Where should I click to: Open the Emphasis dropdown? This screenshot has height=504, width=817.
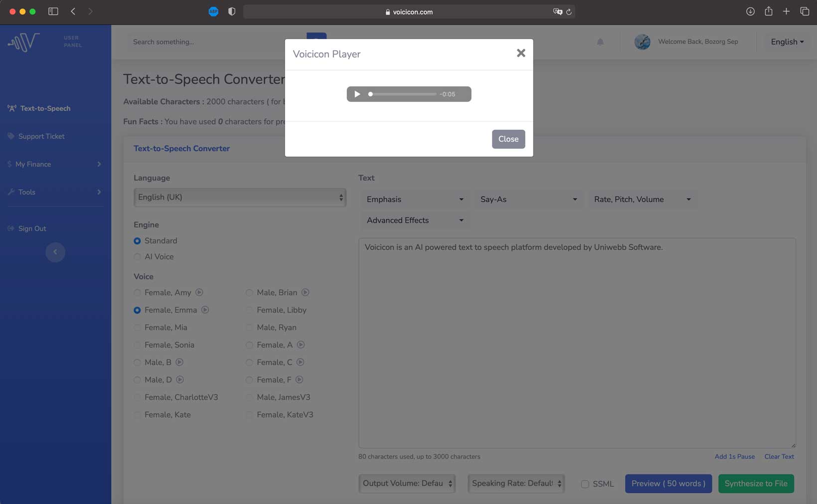(415, 199)
